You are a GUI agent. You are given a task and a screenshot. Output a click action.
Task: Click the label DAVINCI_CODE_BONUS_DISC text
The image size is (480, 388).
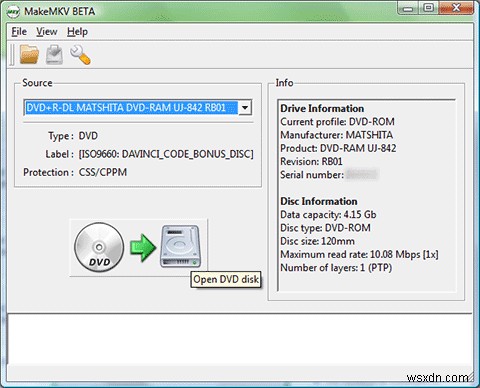[x=166, y=154]
